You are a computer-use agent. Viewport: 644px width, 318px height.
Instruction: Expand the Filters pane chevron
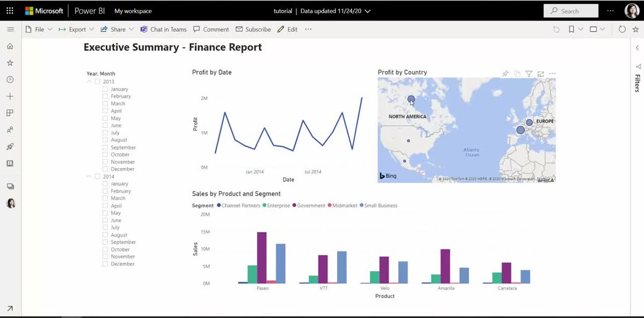tap(638, 48)
